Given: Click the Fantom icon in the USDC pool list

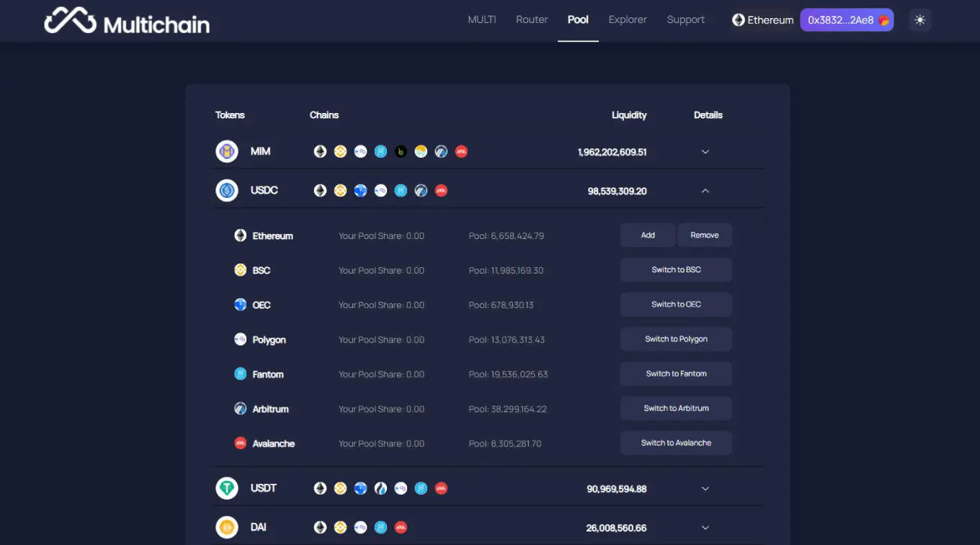Looking at the screenshot, I should pos(241,374).
